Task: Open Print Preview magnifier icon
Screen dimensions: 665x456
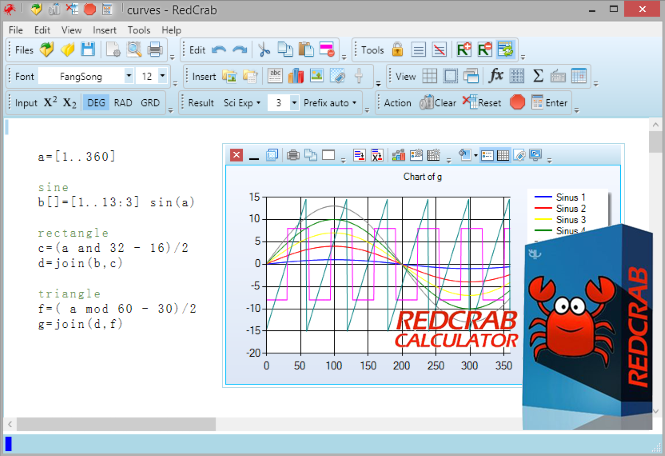Action: tap(134, 50)
